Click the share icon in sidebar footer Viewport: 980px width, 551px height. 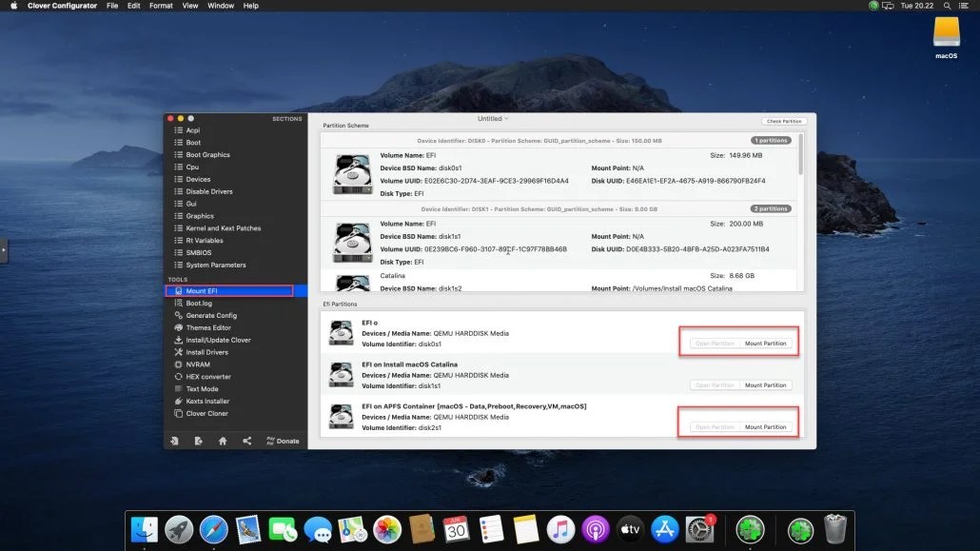pos(246,441)
